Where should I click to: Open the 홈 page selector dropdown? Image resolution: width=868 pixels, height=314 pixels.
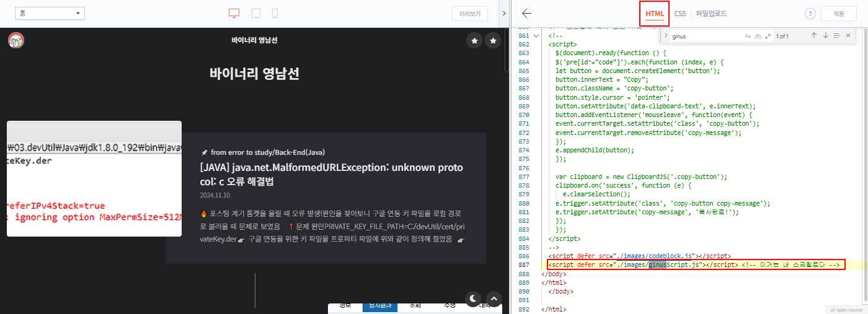[50, 13]
